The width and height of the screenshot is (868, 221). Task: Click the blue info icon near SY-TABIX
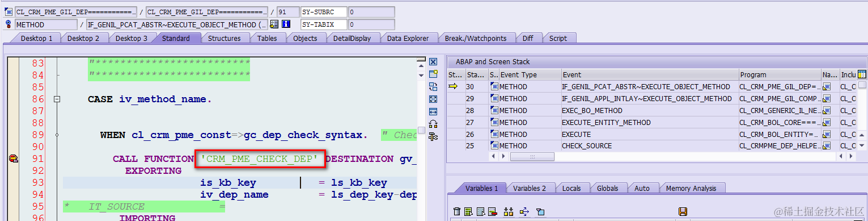(286, 24)
